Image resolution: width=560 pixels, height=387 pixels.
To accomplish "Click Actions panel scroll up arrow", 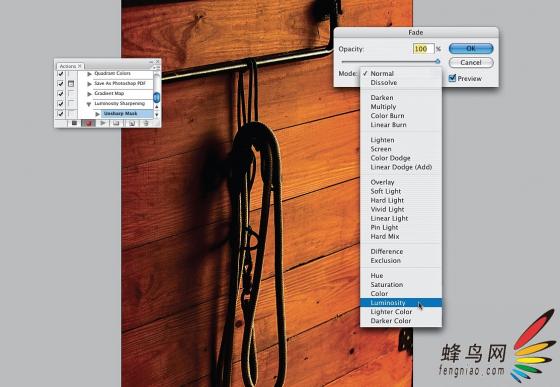I will tap(156, 107).
